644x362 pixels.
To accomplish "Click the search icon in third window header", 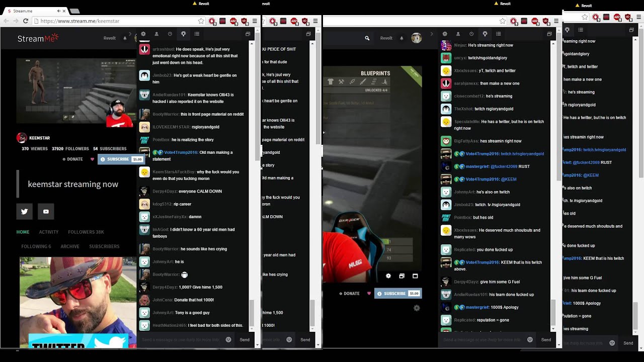I will pos(367,38).
